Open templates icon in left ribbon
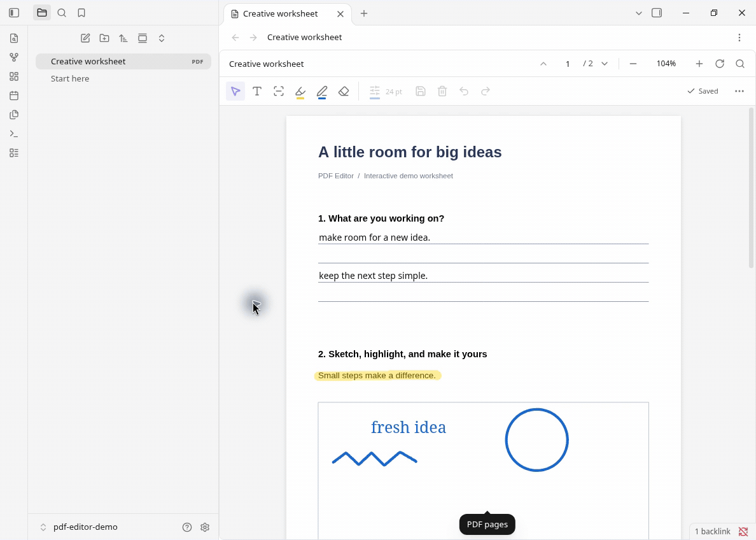756x540 pixels. click(14, 115)
